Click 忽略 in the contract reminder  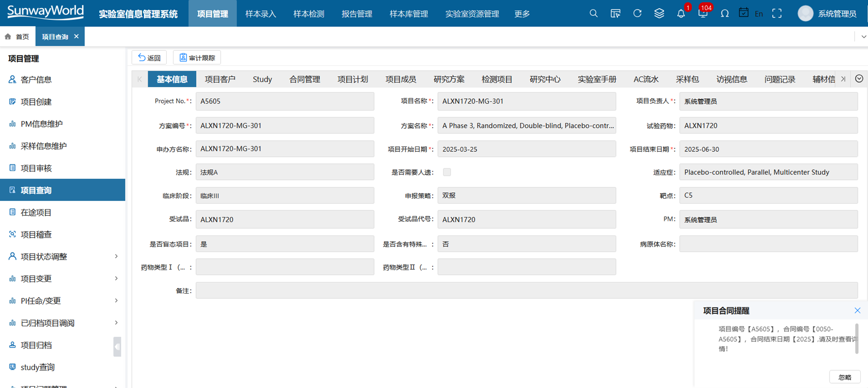(x=844, y=377)
